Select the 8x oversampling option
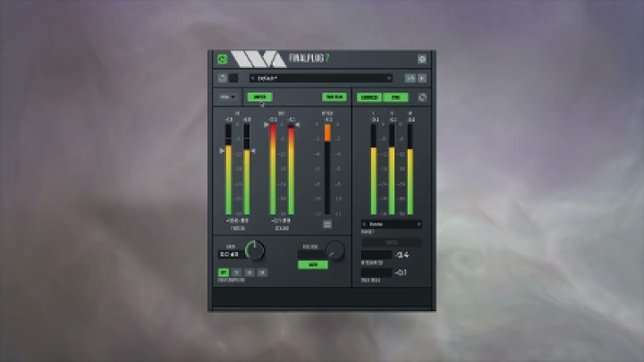Viewport: 644px width, 362px height. point(262,273)
